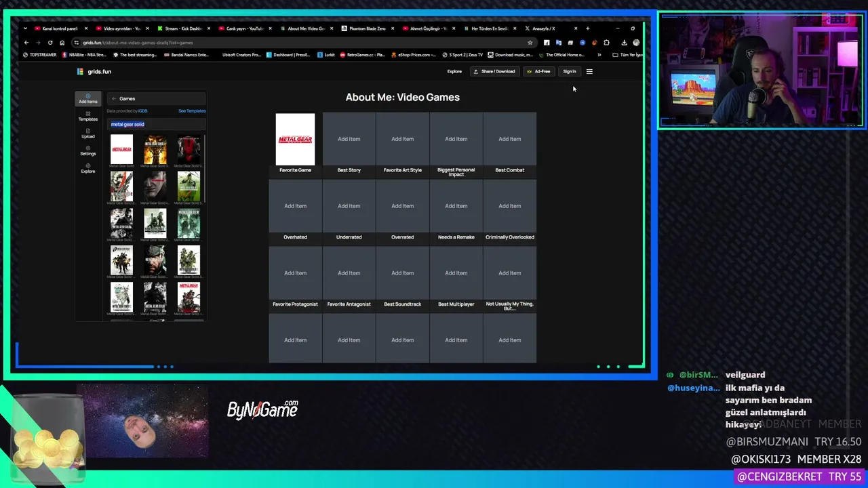Open the RetroGames.cc bookmark
This screenshot has width=868, height=488.
[x=363, y=55]
